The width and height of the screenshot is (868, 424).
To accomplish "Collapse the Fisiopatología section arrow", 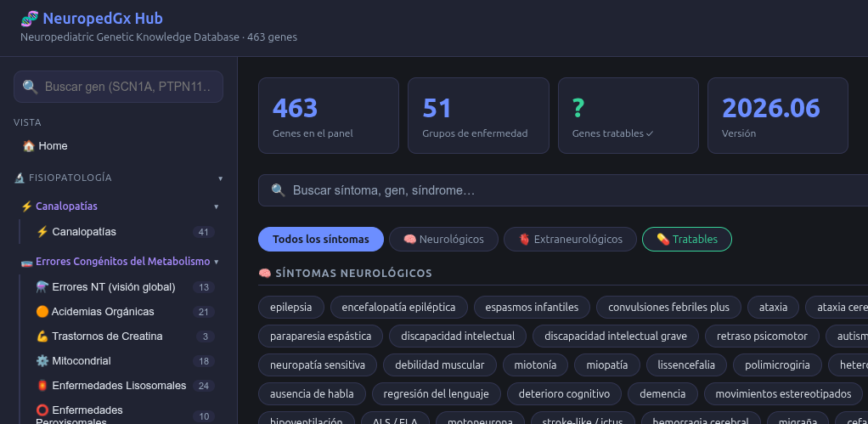I will click(220, 178).
